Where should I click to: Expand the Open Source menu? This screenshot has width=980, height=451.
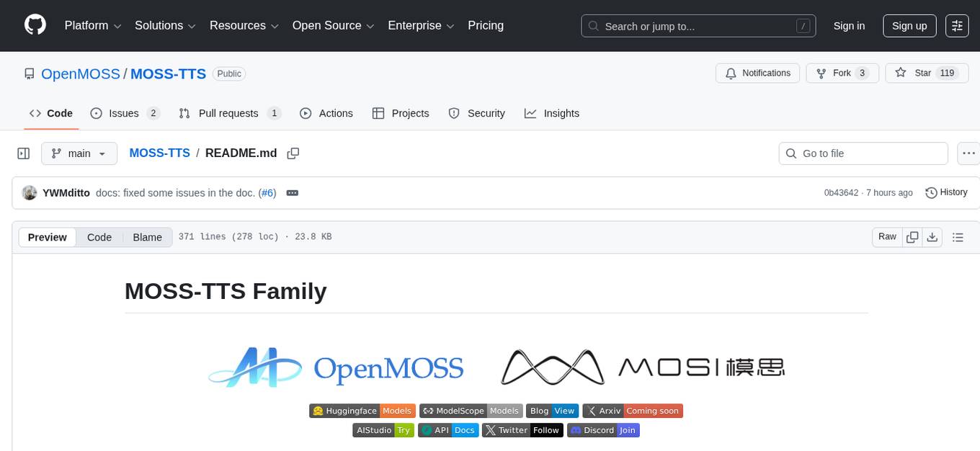[x=333, y=25]
